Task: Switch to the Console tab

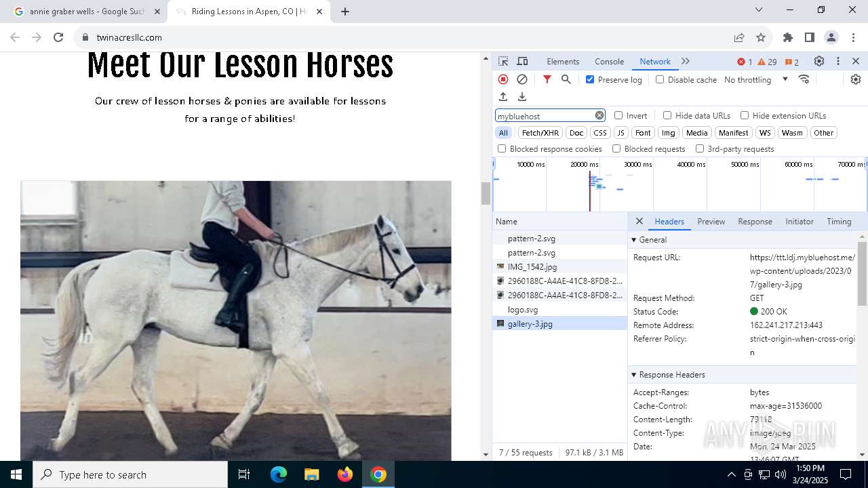Action: [x=609, y=62]
